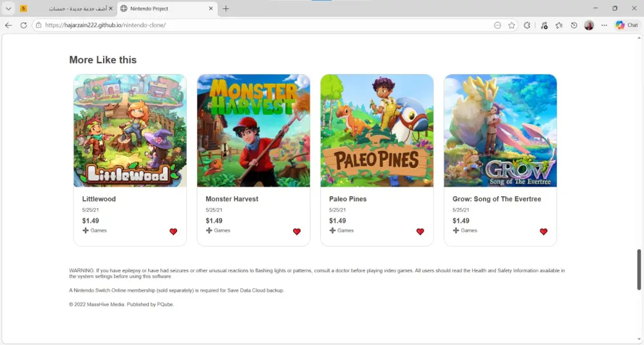
Task: Click the Littlewood title text
Action: coord(99,199)
